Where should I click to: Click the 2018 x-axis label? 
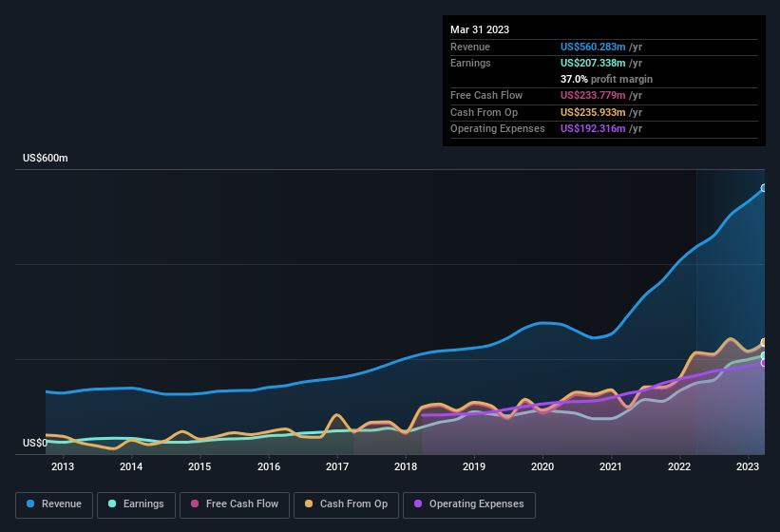click(x=406, y=466)
